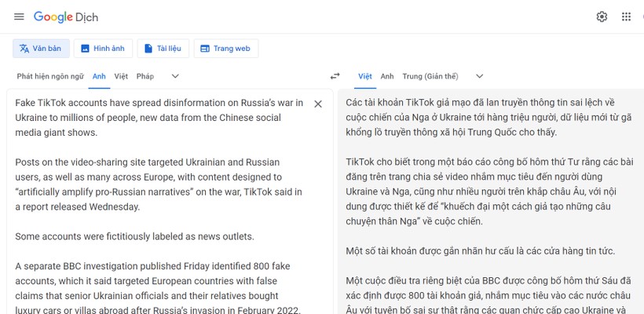
Task: Select the Văn bản text mode
Action: (x=41, y=49)
